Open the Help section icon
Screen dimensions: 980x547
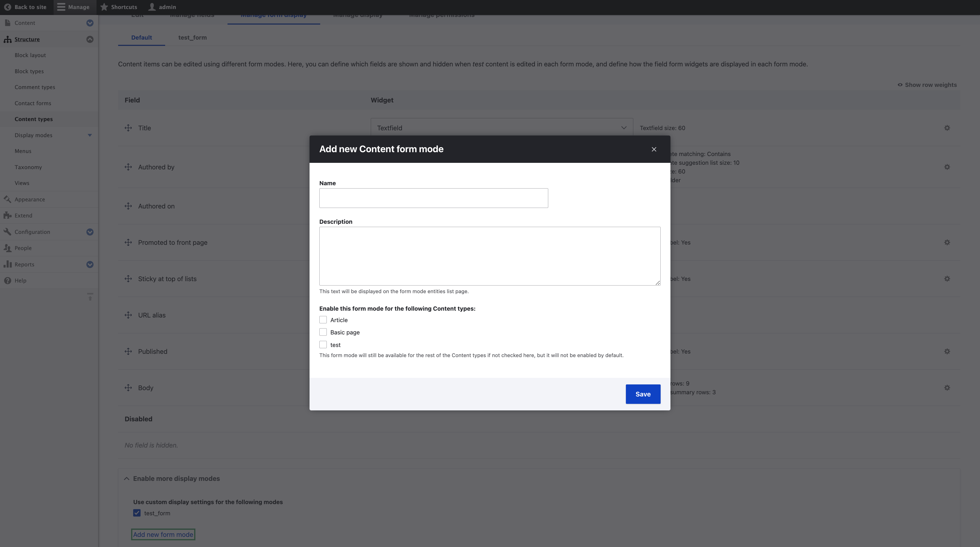tap(8, 281)
